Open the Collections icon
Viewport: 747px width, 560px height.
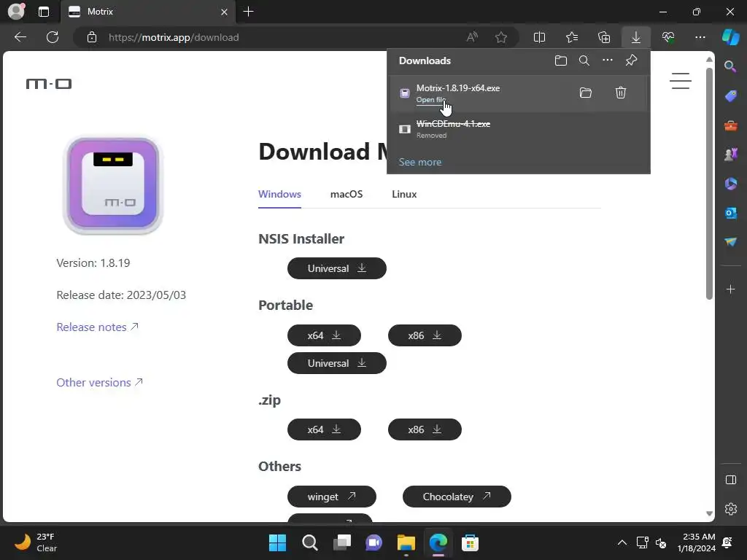click(603, 37)
